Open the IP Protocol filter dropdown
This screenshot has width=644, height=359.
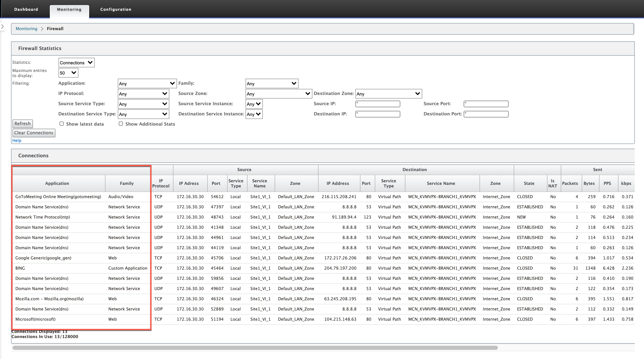click(143, 94)
